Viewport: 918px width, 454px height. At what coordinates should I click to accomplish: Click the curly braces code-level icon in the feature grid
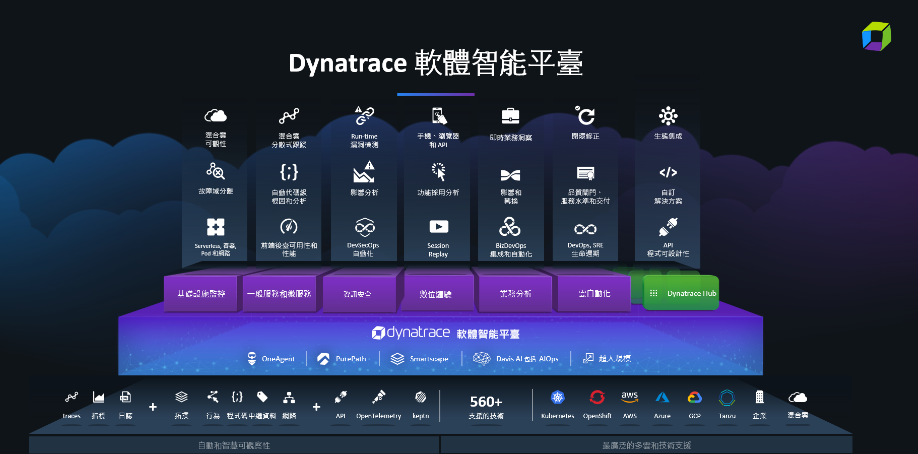click(289, 172)
